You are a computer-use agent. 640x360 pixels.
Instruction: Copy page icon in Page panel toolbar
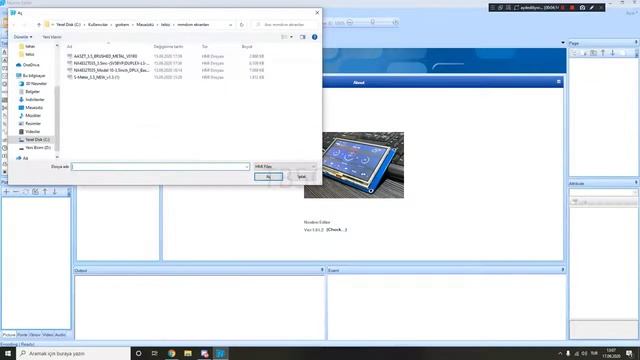point(593,53)
